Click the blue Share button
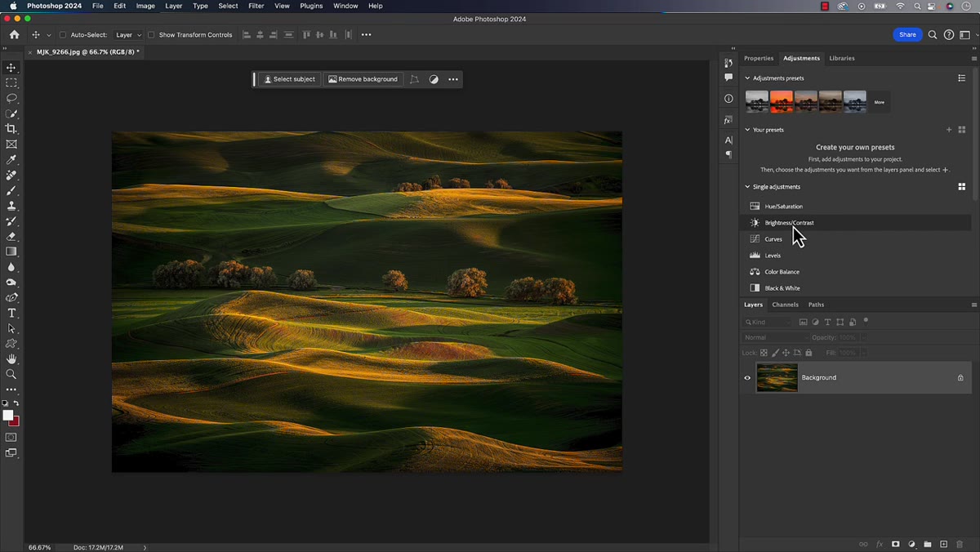 [x=907, y=35]
